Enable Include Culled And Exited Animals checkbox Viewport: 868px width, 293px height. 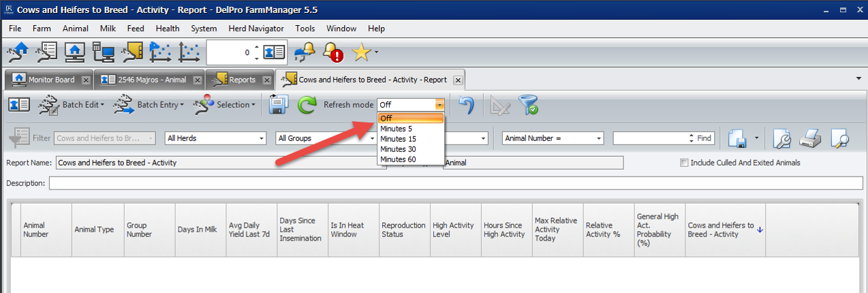[683, 163]
